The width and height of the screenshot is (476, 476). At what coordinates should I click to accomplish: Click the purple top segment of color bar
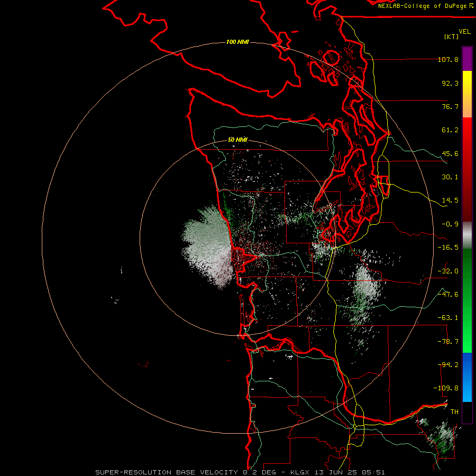(x=467, y=59)
